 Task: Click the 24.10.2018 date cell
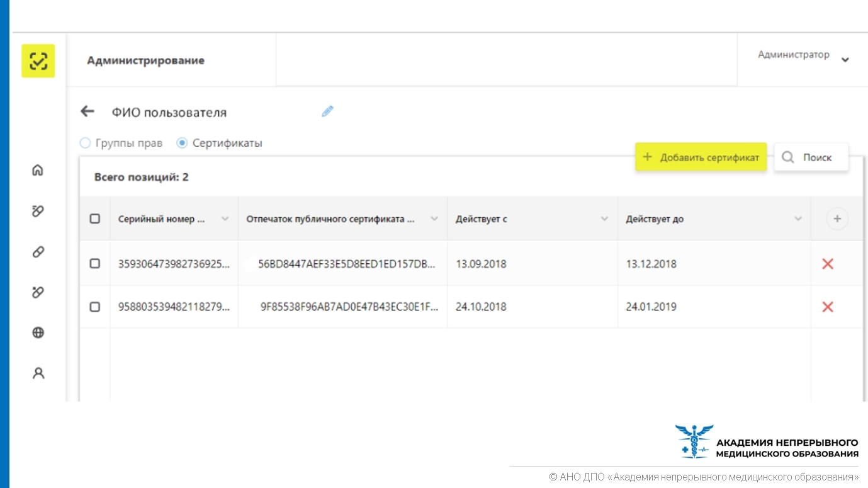[481, 307]
